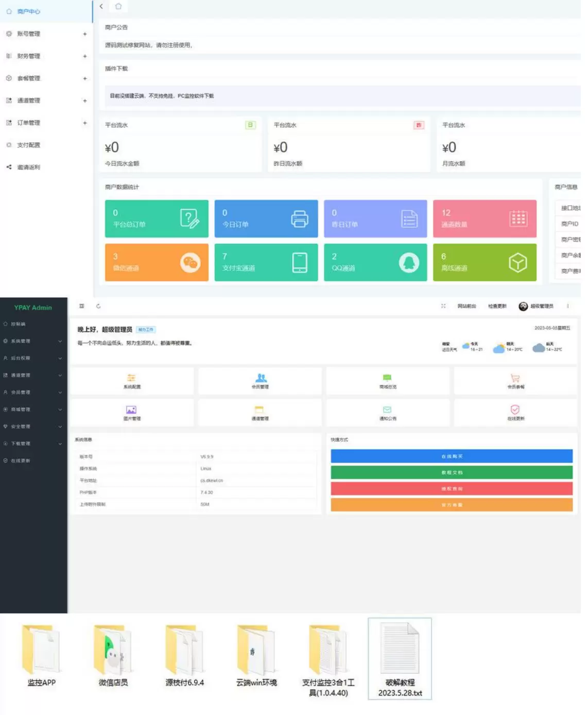The width and height of the screenshot is (588, 715).
Task: Open 商户中心 home icon in merchant sidebar
Action: 9,11
